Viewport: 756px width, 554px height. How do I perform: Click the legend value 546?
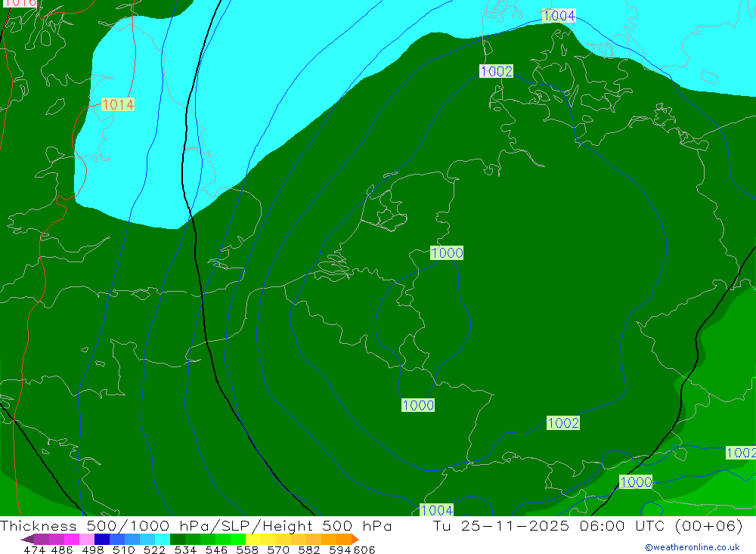pyautogui.click(x=216, y=549)
